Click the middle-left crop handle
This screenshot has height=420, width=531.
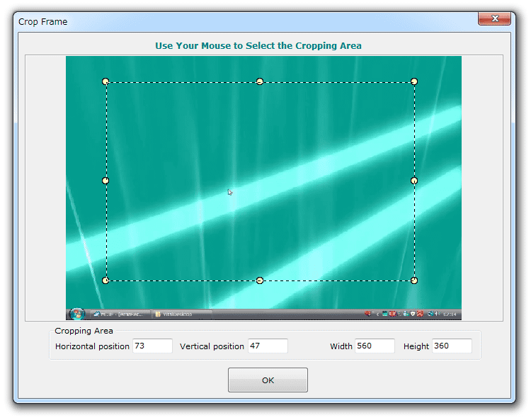pos(105,181)
